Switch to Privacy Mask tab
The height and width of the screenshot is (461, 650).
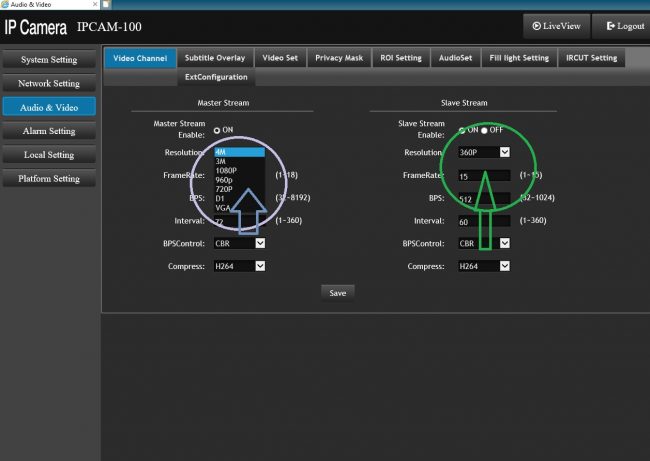pyautogui.click(x=339, y=58)
